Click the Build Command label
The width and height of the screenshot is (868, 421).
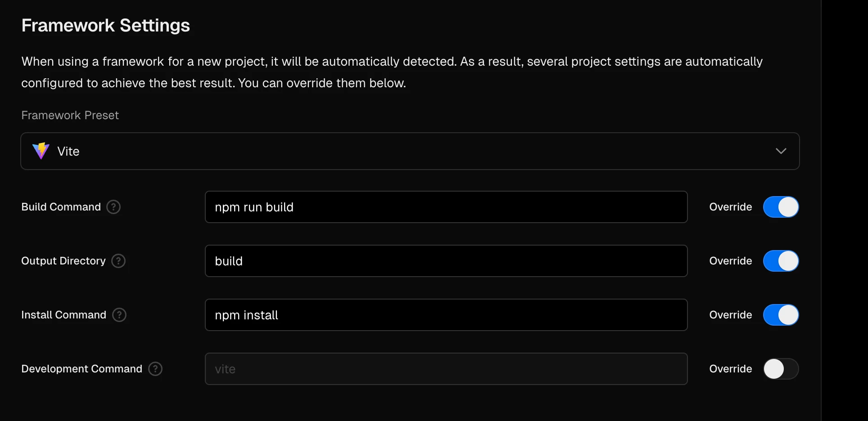[x=61, y=207]
